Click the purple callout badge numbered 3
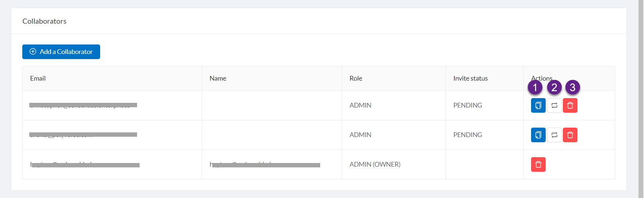 [x=572, y=88]
